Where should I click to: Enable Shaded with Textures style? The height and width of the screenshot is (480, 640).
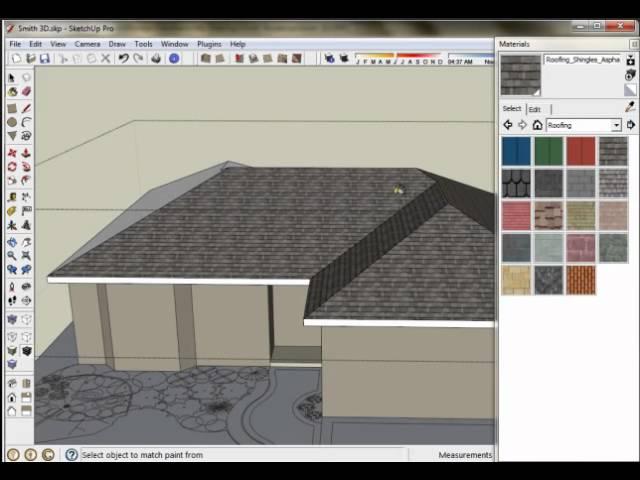click(26, 351)
